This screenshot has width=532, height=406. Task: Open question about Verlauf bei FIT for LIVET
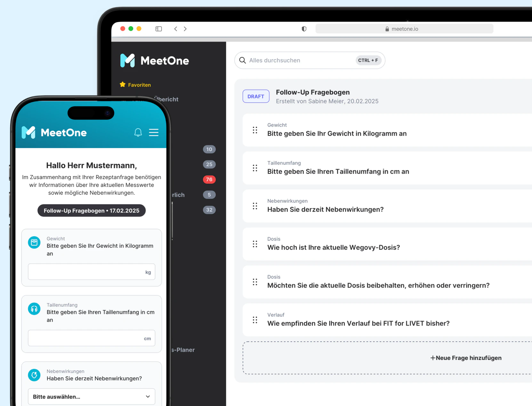coord(387,320)
